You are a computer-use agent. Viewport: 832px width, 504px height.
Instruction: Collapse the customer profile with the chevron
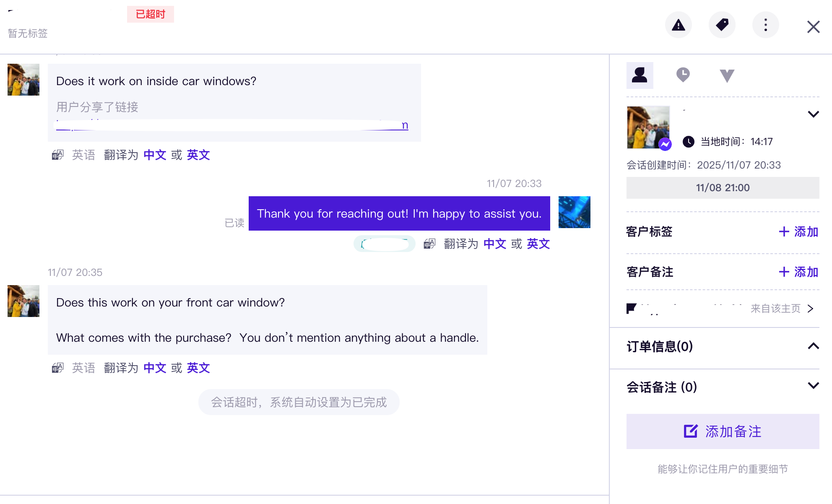coord(813,114)
